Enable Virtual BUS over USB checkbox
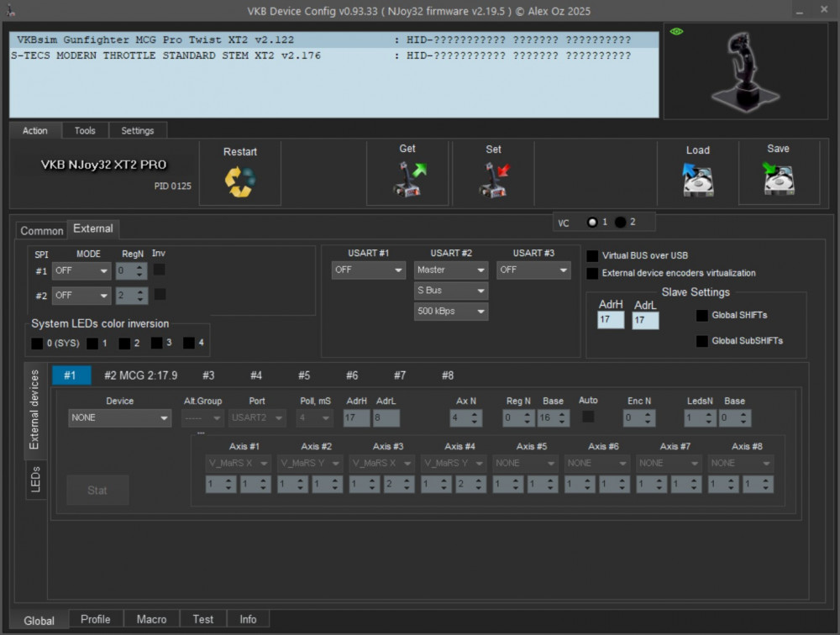 (x=593, y=255)
